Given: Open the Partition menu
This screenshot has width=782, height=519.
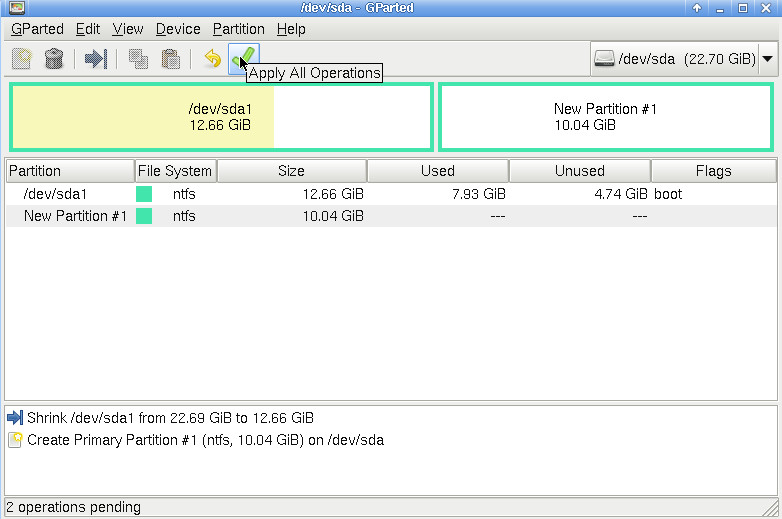Looking at the screenshot, I should click(238, 29).
